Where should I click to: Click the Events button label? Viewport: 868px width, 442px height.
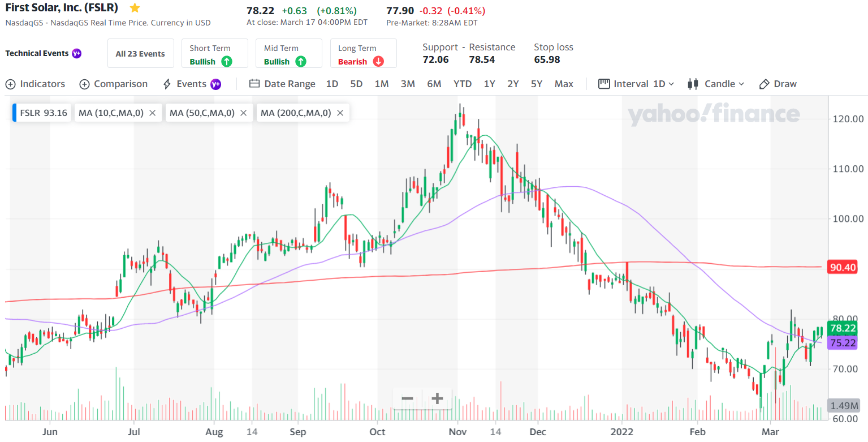(x=192, y=84)
